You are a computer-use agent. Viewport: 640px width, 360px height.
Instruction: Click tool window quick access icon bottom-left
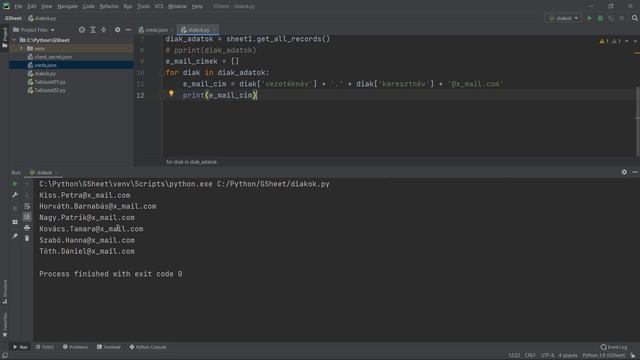coord(4,356)
